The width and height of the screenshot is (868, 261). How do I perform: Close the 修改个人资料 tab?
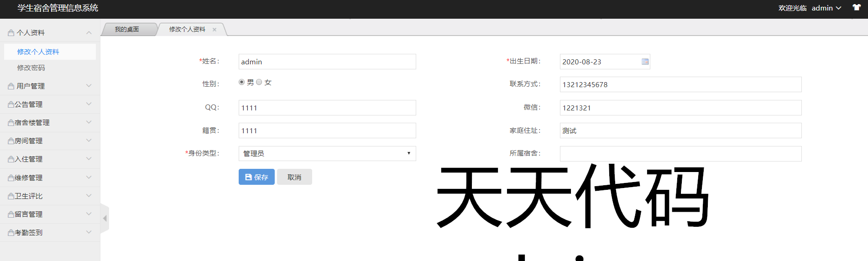214,30
